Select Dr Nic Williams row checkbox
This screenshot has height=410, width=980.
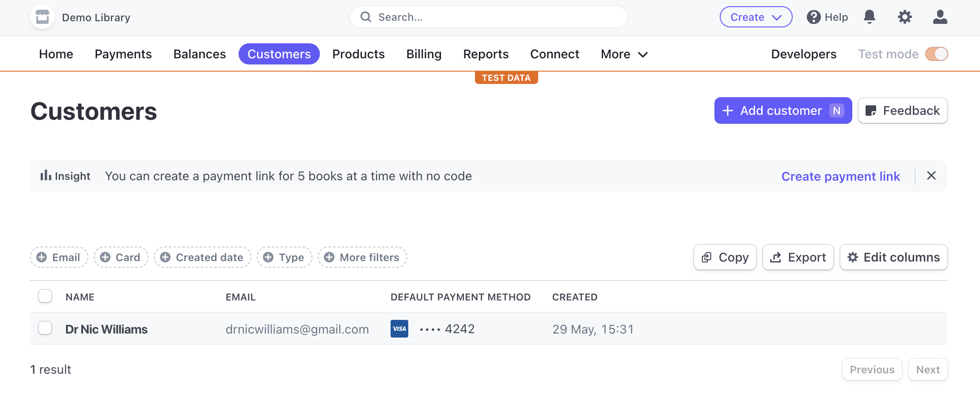(45, 328)
